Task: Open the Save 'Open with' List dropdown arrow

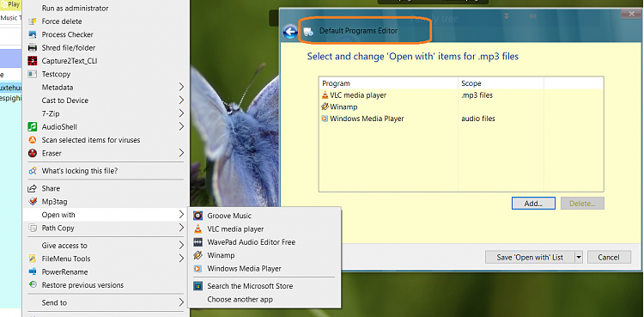Action: point(579,258)
